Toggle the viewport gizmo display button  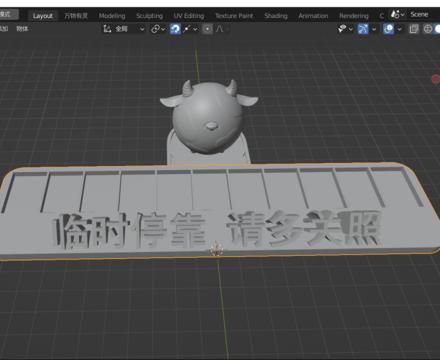363,29
